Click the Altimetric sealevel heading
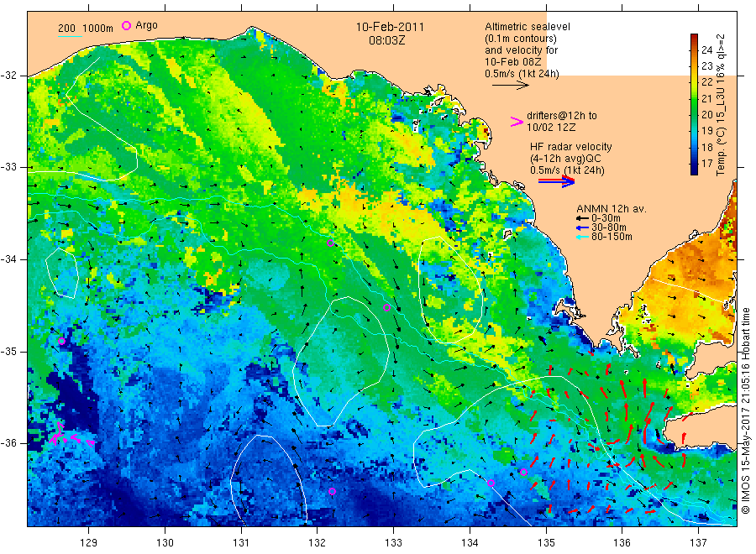Viewport: 756px width, 554px height. 528,27
